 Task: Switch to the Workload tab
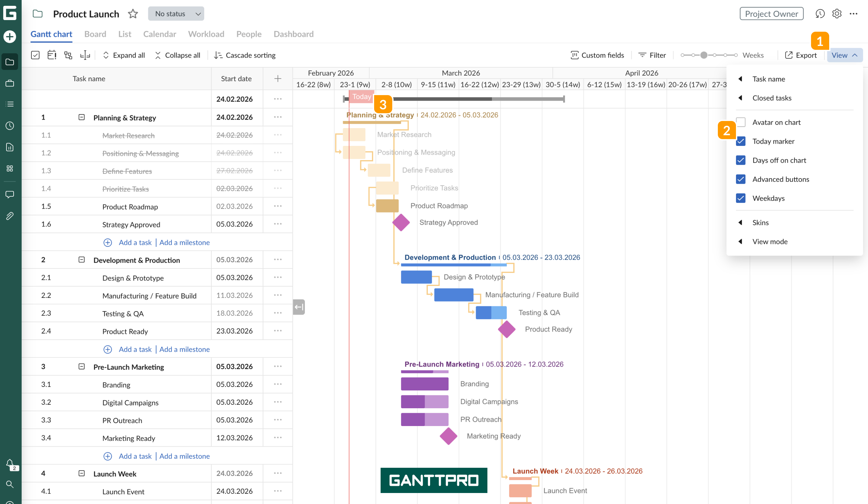pyautogui.click(x=206, y=34)
